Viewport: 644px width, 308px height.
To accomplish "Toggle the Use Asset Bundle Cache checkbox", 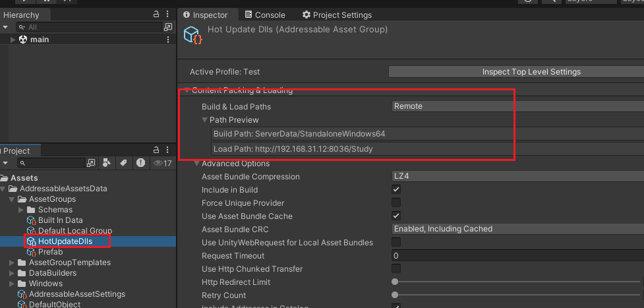I will tap(396, 216).
